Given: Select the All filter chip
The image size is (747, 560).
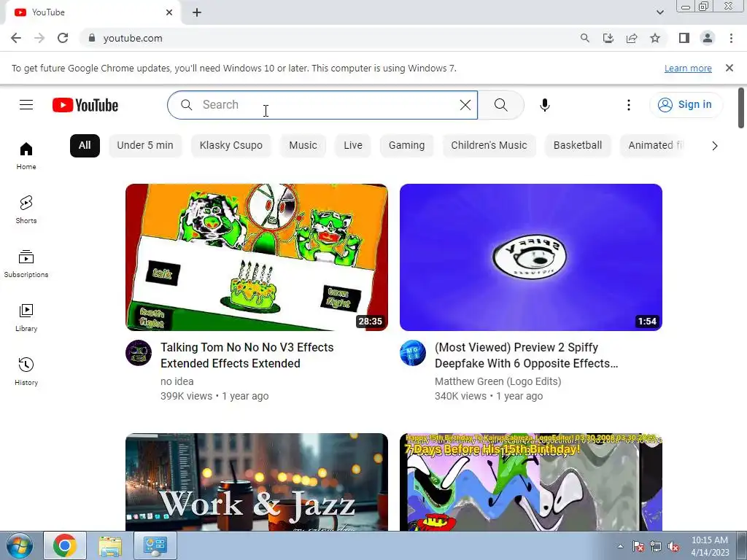Looking at the screenshot, I should (x=85, y=146).
